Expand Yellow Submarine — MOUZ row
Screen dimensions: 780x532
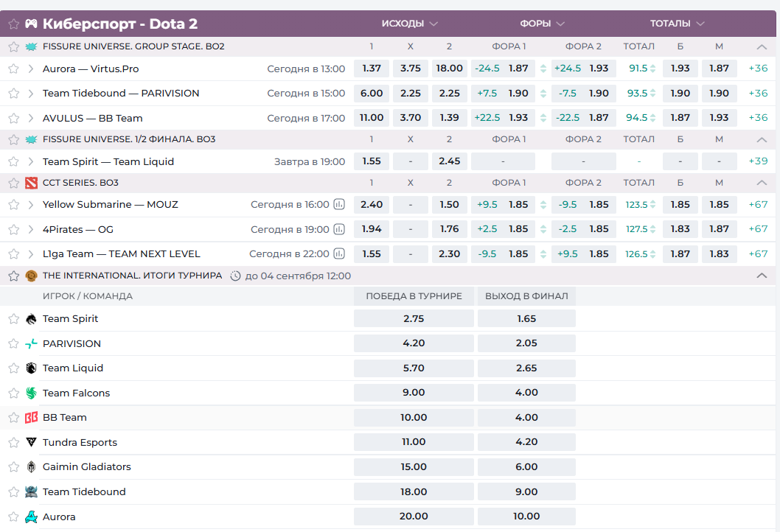[x=31, y=205]
